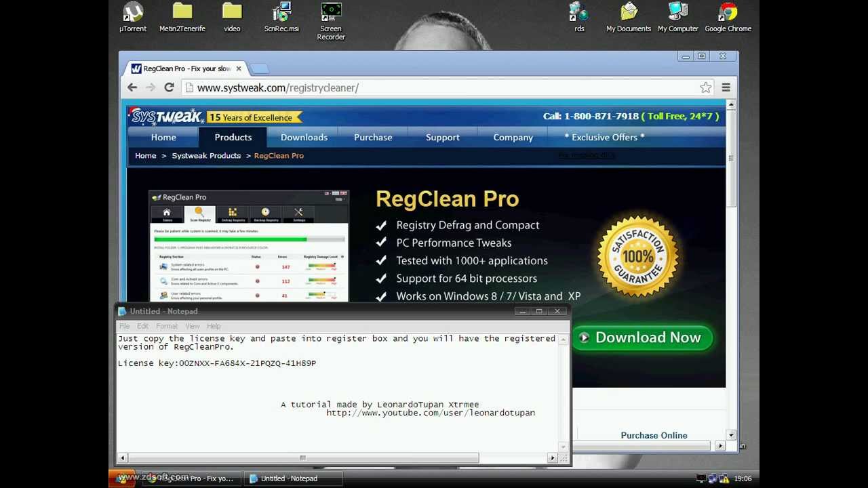The image size is (868, 488).
Task: Open the Support navigation tab
Action: [443, 138]
